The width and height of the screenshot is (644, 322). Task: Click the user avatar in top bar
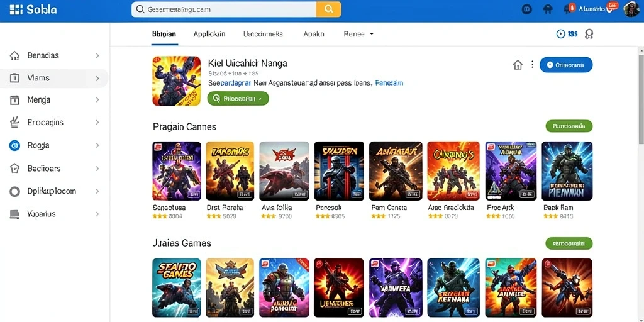click(x=631, y=9)
